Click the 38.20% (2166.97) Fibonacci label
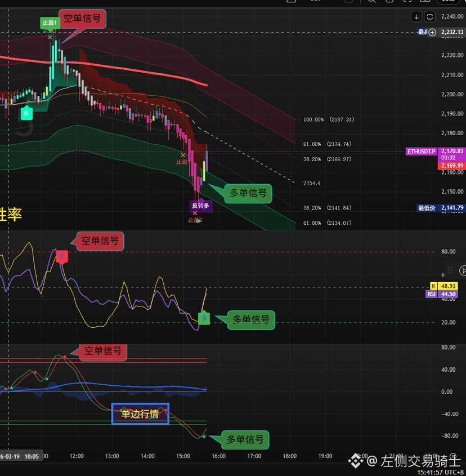The image size is (466, 476). click(x=328, y=159)
